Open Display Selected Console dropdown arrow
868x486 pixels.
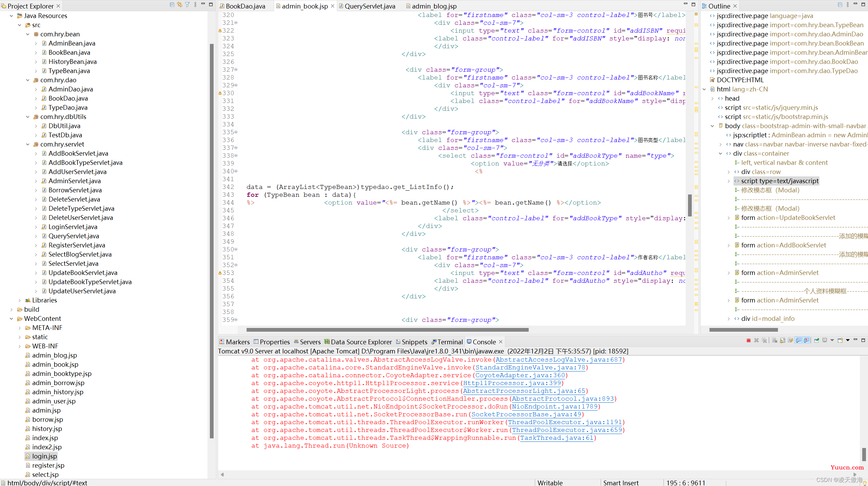coord(832,340)
